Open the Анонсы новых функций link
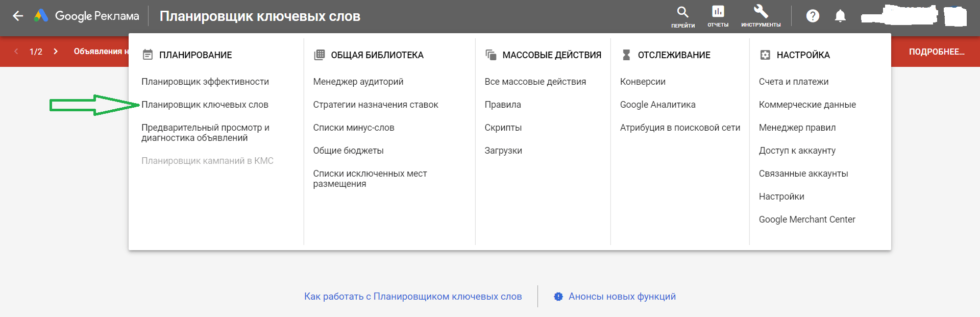The image size is (980, 317). click(622, 297)
